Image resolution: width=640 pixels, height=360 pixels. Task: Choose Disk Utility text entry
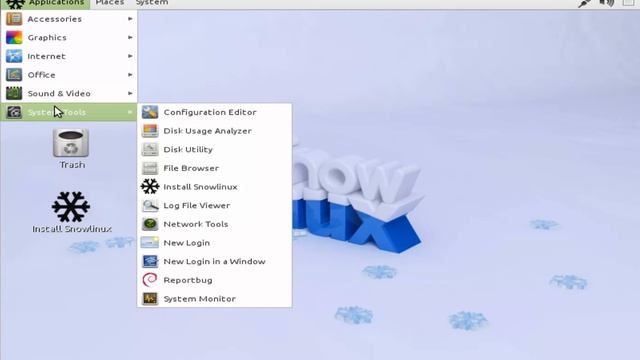(x=188, y=150)
